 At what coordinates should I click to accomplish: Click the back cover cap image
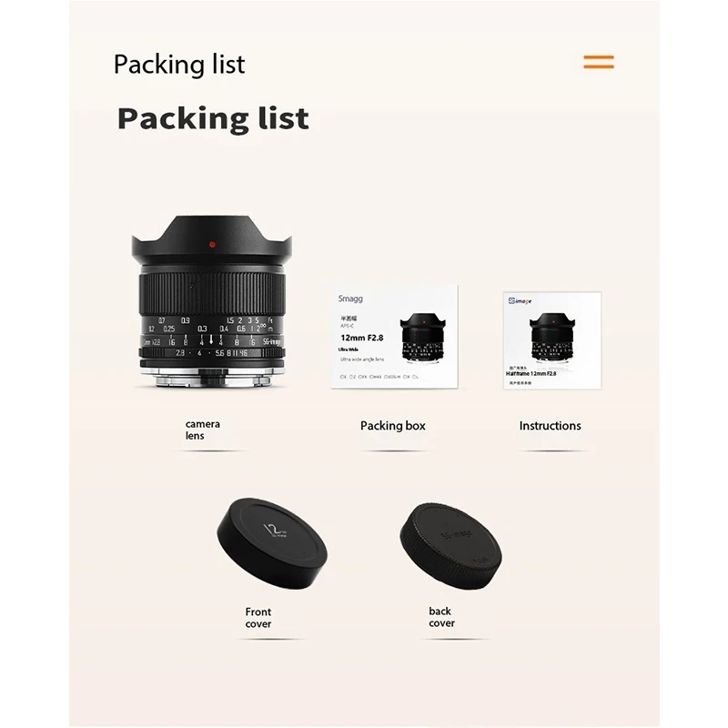click(x=450, y=545)
